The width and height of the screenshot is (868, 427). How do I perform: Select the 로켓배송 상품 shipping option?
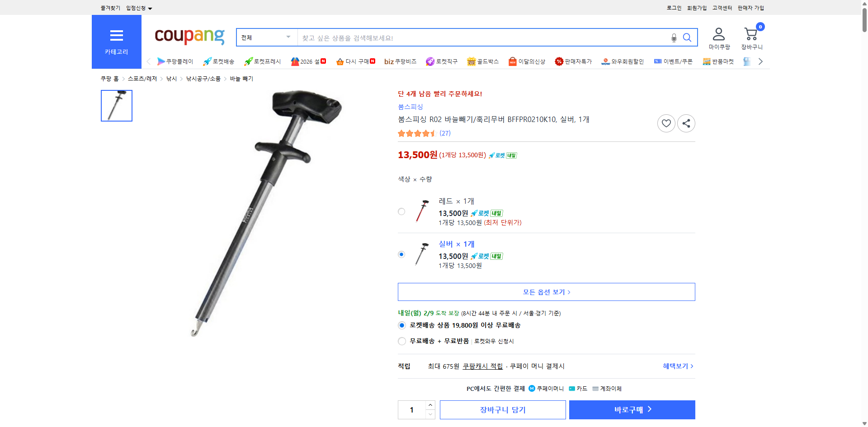pyautogui.click(x=401, y=325)
